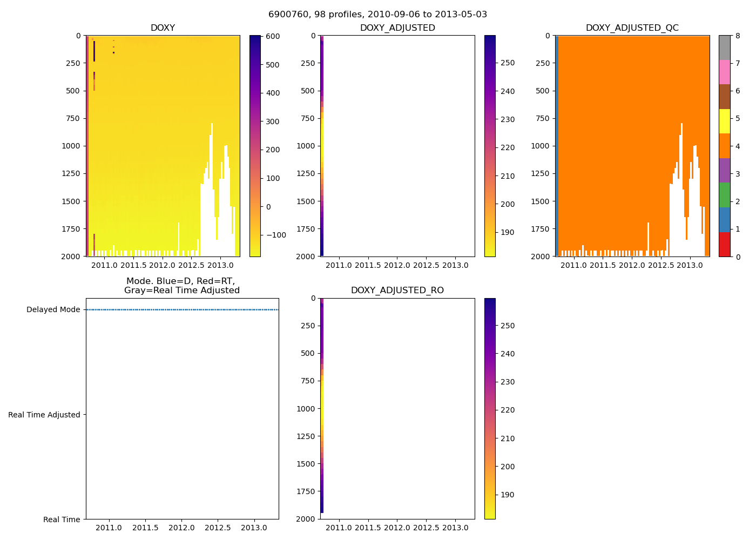Click the Mode plot title text
This screenshot has width=756, height=540.
click(x=181, y=286)
